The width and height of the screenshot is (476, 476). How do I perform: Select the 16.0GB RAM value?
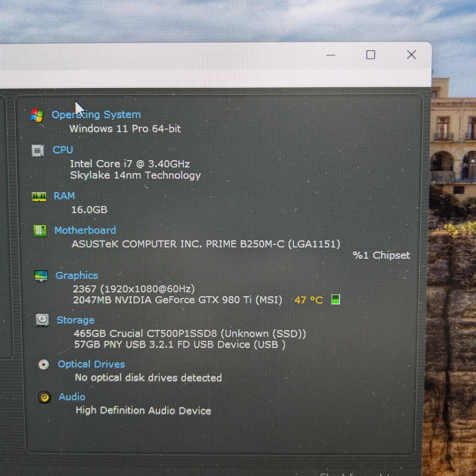point(89,210)
